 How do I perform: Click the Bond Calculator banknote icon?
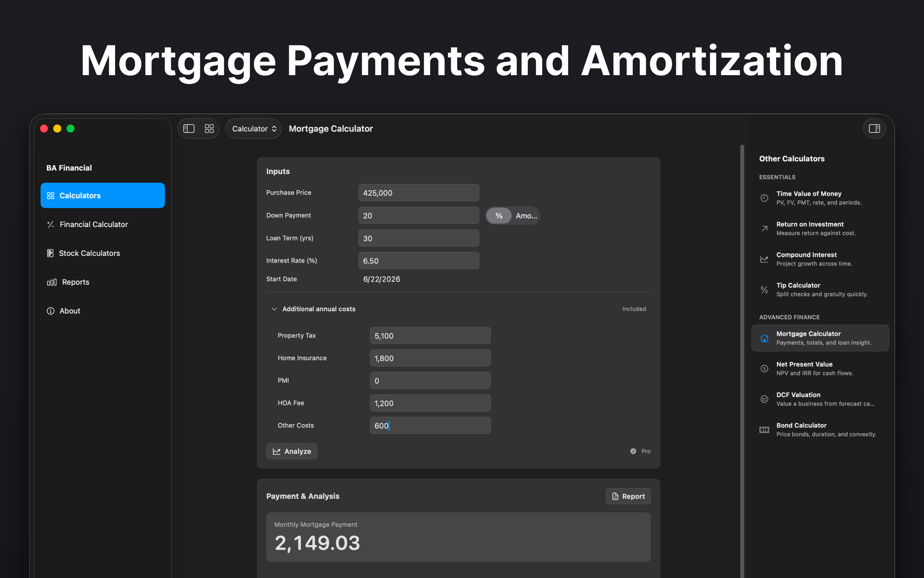[764, 430]
